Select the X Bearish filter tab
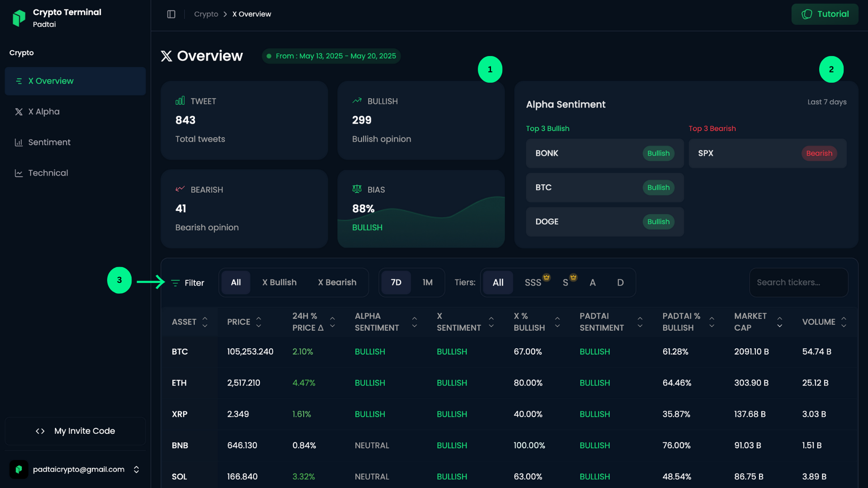The width and height of the screenshot is (868, 488). coord(337,282)
